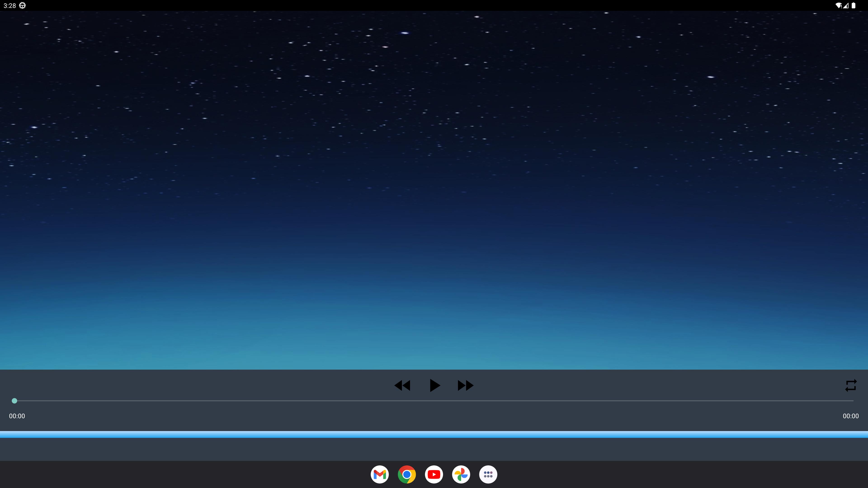Open Gmail from the dock
This screenshot has width=868, height=488.
[x=380, y=474]
